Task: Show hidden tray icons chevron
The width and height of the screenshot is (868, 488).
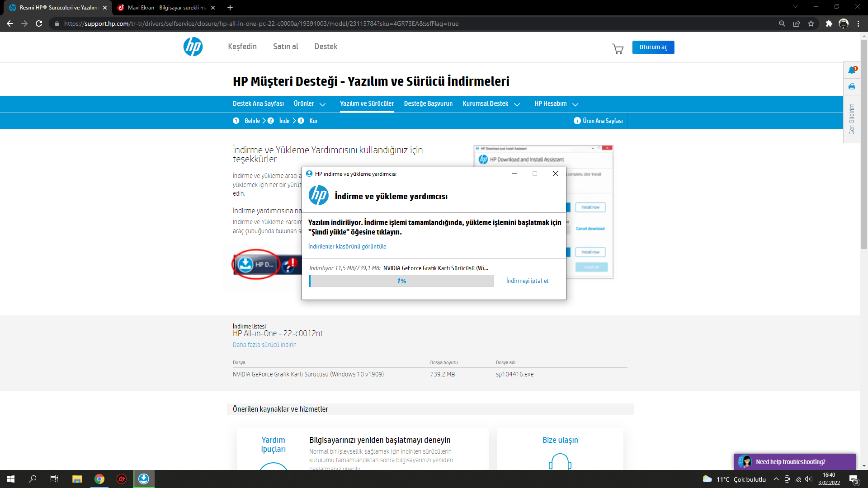Action: 776,479
